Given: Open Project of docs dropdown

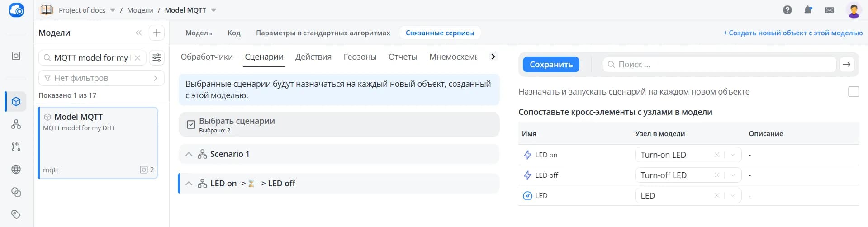Looking at the screenshot, I should click(113, 10).
